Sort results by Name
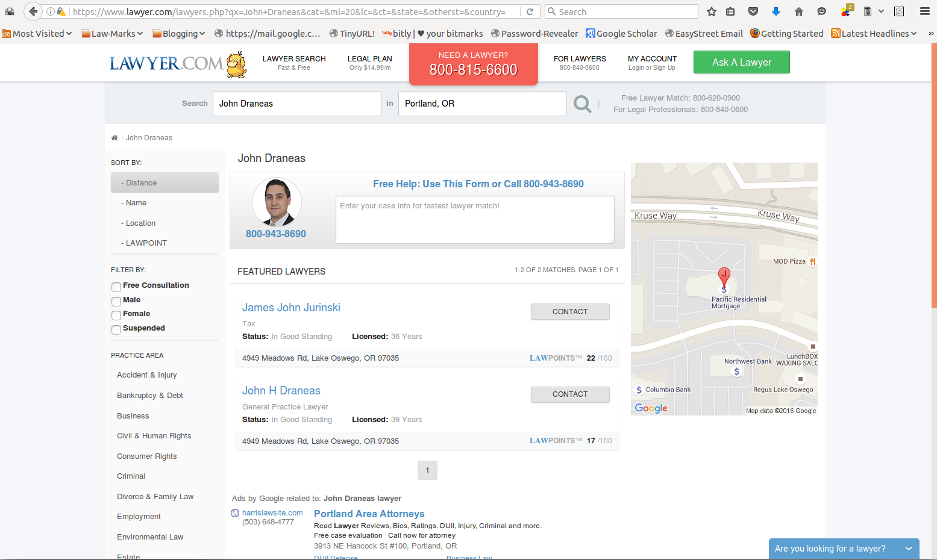The width and height of the screenshot is (937, 560). click(x=165, y=203)
